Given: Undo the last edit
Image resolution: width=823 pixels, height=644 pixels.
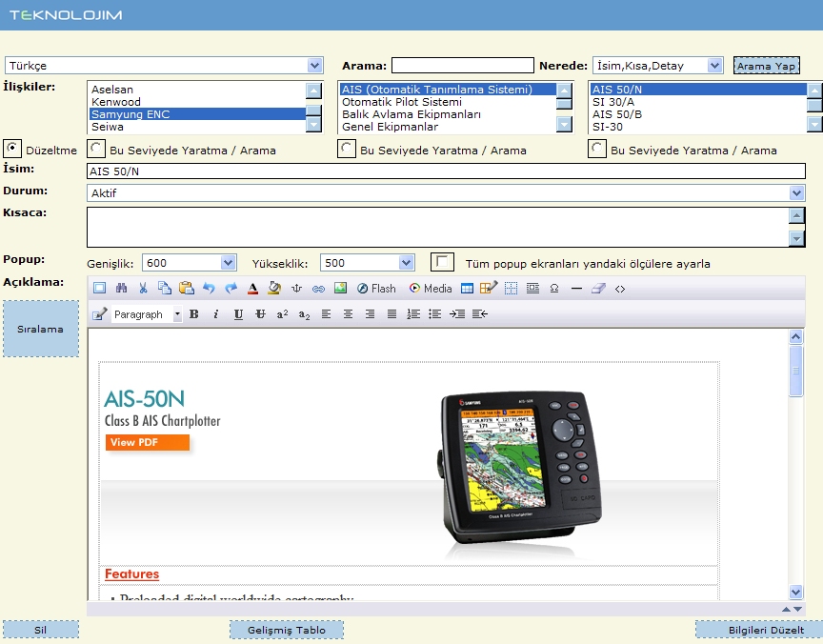Looking at the screenshot, I should pos(209,288).
